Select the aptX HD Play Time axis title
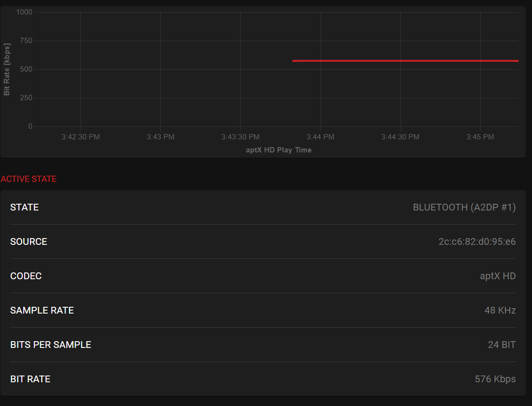The height and width of the screenshot is (406, 532). (x=278, y=150)
